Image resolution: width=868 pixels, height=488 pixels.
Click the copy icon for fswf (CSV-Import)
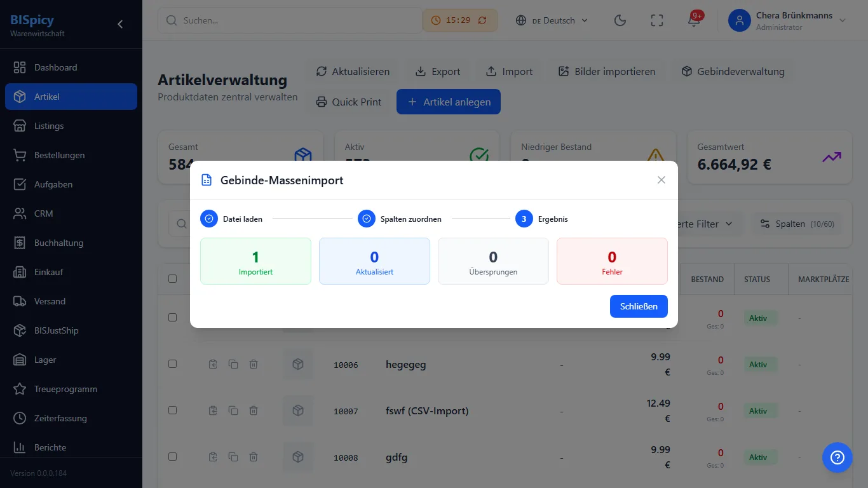(x=233, y=410)
